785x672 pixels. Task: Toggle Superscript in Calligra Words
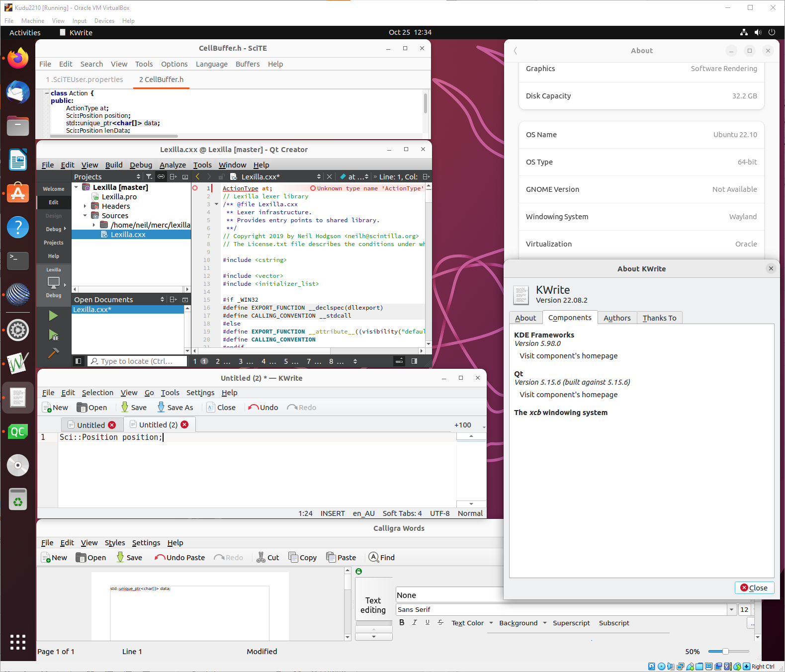571,623
